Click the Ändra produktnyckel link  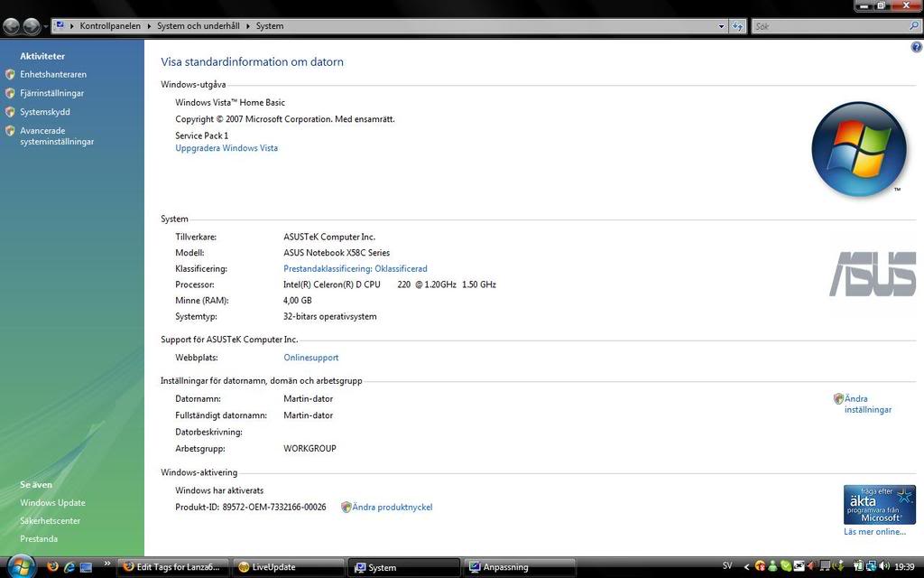(x=393, y=508)
